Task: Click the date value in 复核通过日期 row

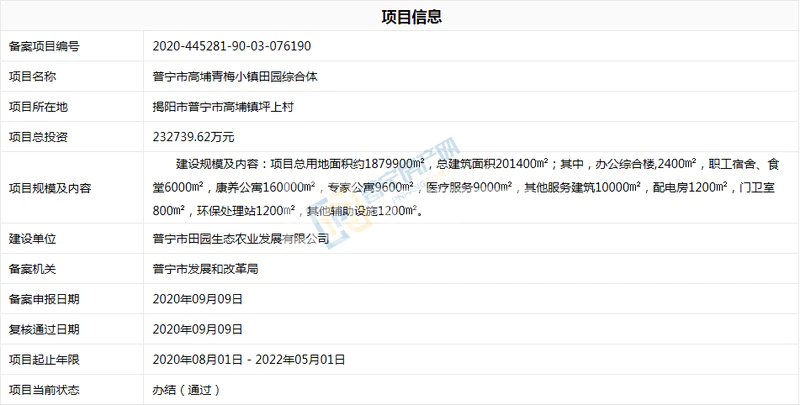Action: coord(198,328)
